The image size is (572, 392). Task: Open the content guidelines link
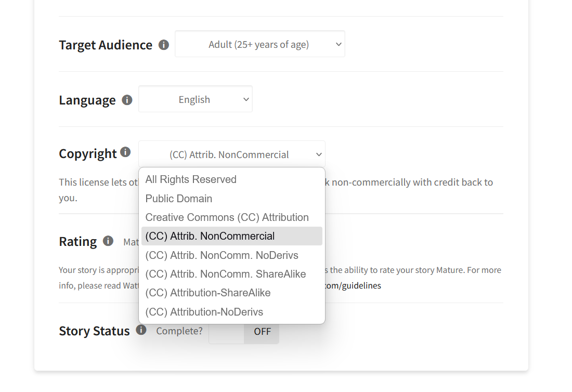coord(354,286)
